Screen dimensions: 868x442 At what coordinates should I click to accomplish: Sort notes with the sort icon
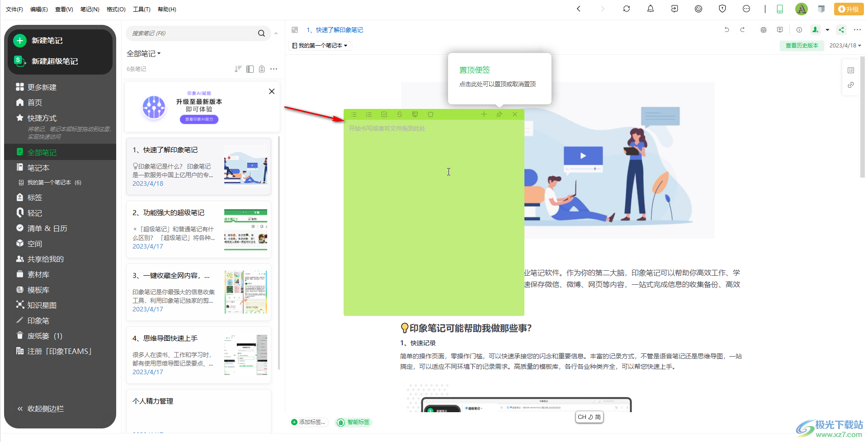(238, 69)
